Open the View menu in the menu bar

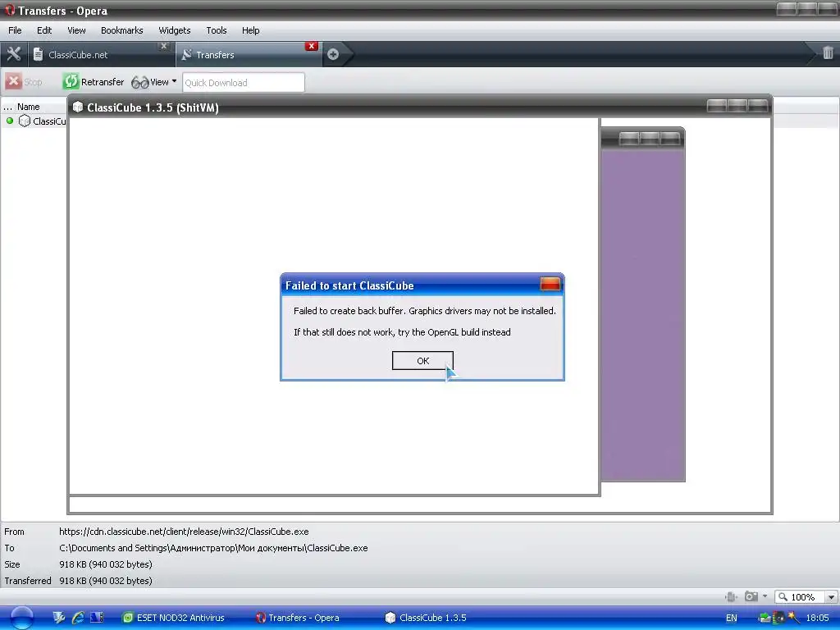click(76, 30)
